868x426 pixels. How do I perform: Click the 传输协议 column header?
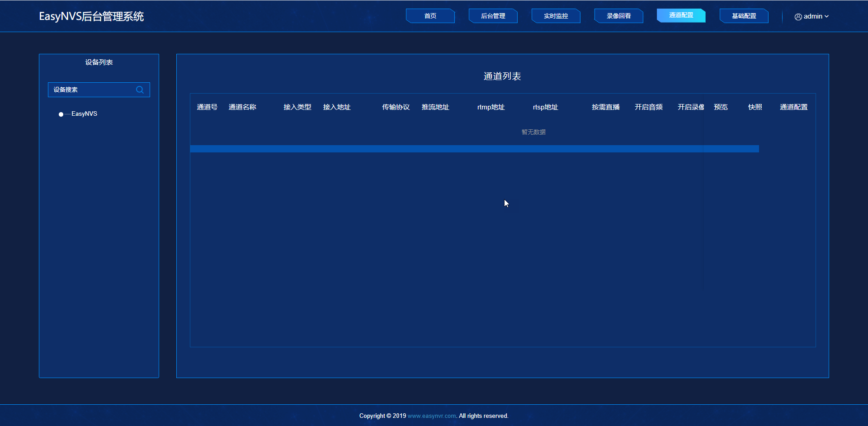click(396, 107)
